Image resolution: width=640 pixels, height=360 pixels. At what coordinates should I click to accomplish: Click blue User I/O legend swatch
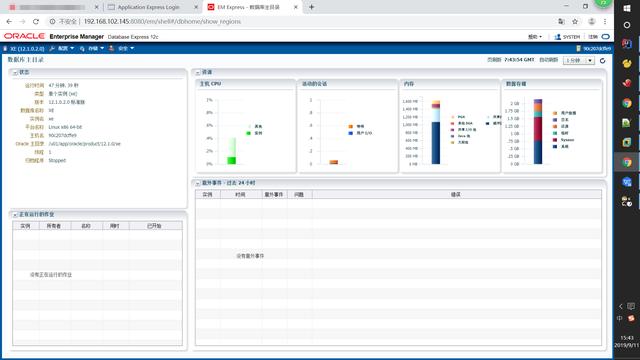pos(350,133)
